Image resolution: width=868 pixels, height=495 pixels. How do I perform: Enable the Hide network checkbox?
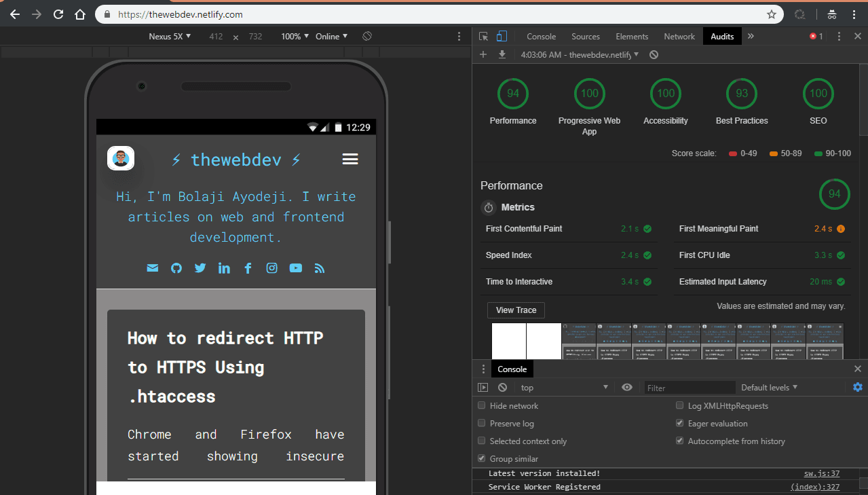482,405
